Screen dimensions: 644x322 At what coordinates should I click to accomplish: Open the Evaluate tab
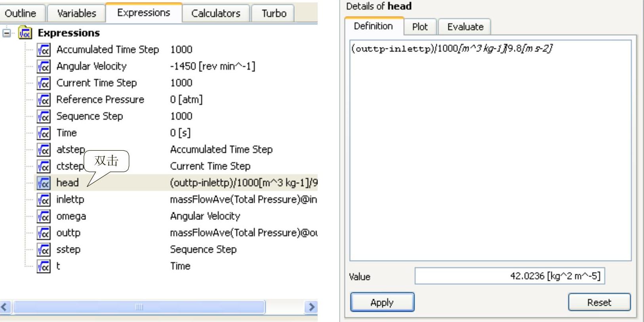465,27
